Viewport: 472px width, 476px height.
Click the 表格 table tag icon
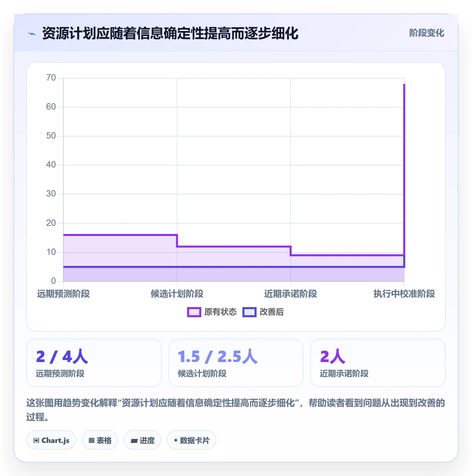[91, 440]
